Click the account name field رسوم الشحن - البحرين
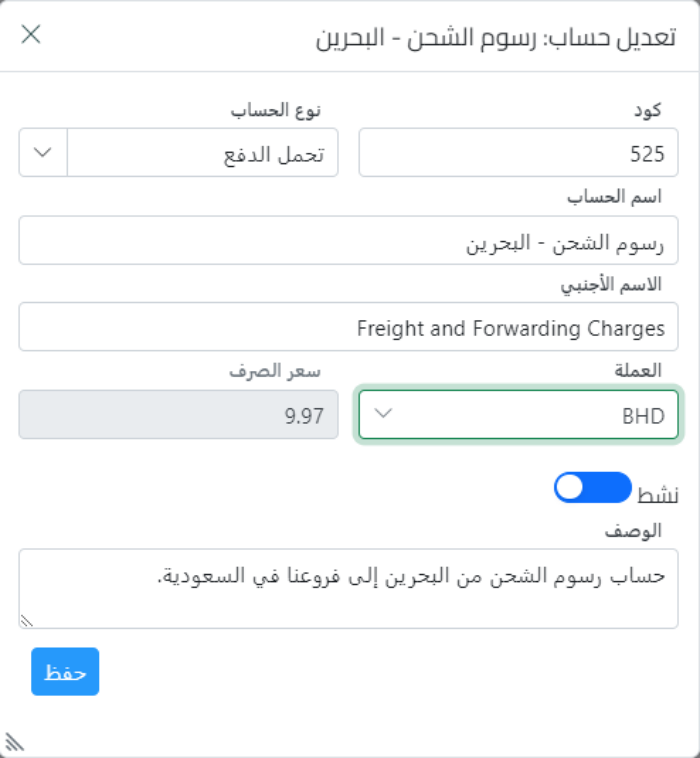This screenshot has height=758, width=700. point(350,240)
